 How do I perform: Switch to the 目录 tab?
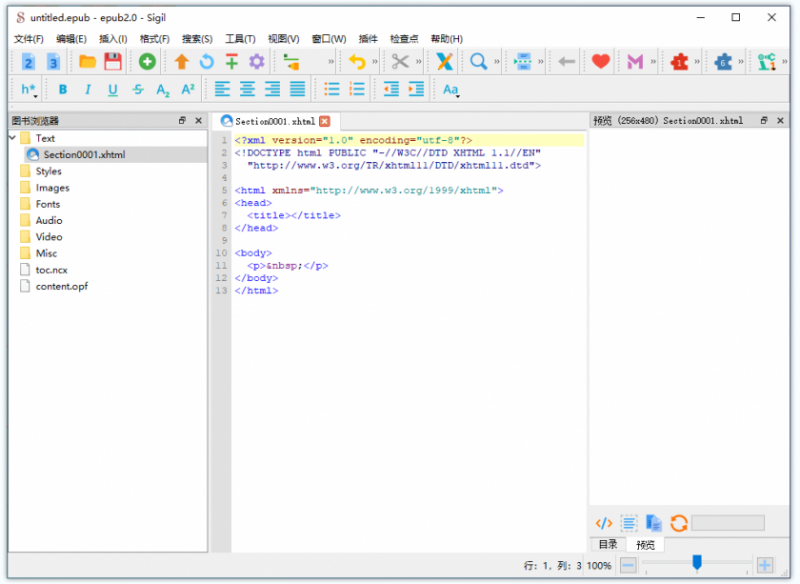pos(608,544)
